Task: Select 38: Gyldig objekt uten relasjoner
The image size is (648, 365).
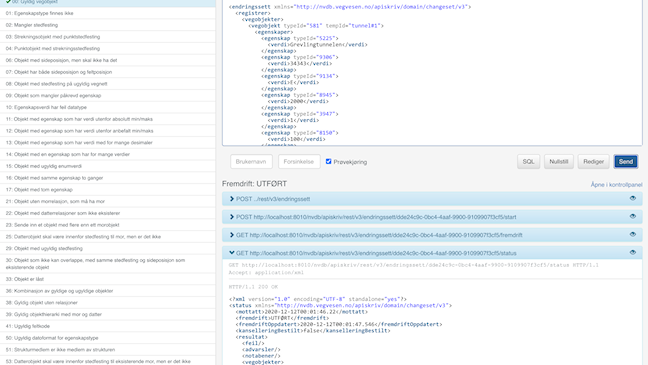Action: [x=107, y=303]
